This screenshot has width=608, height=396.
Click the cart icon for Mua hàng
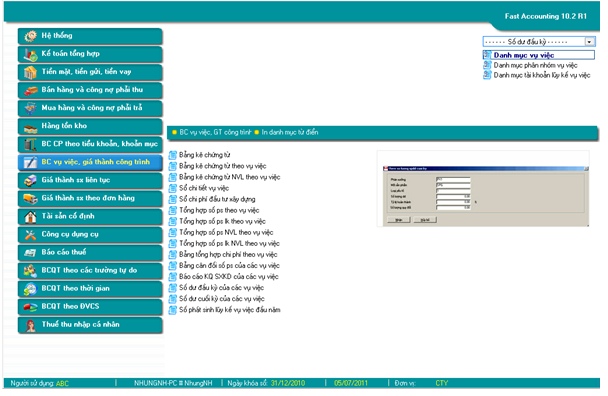[30, 108]
